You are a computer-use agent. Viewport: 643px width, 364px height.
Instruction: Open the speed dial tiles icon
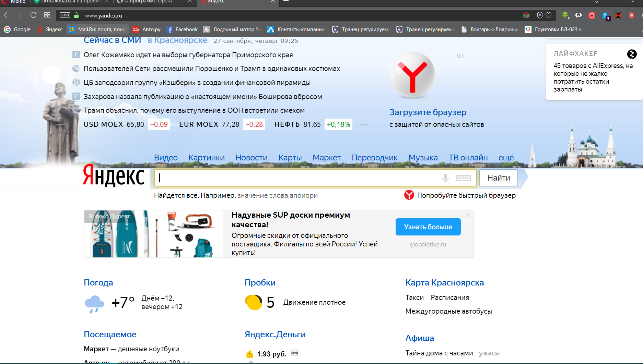(47, 15)
